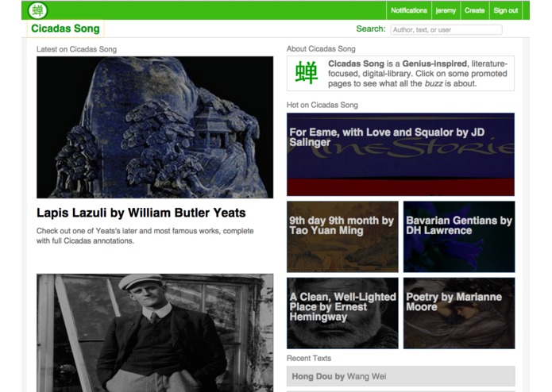Open Hong Dou by Wang Wei recent text
The width and height of the screenshot is (552, 392).
[x=401, y=377]
